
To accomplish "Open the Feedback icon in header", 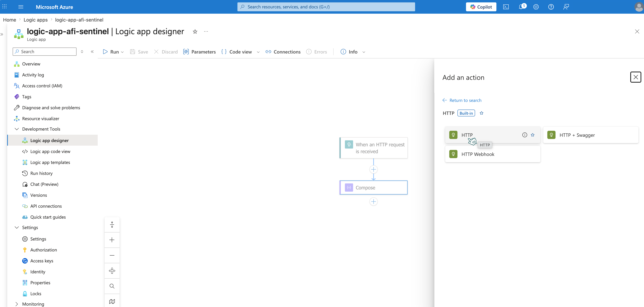I will [566, 7].
